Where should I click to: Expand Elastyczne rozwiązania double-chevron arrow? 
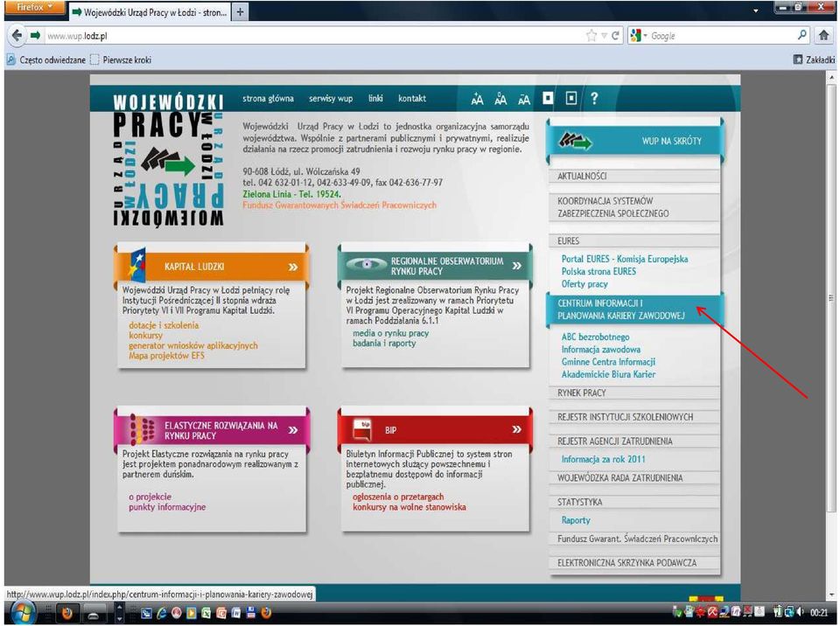point(293,430)
